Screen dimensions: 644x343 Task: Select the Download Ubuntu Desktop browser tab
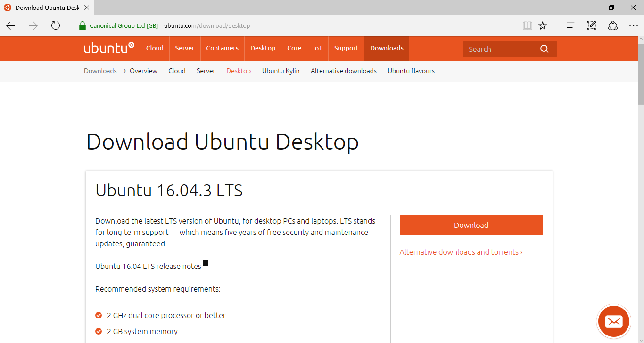47,8
